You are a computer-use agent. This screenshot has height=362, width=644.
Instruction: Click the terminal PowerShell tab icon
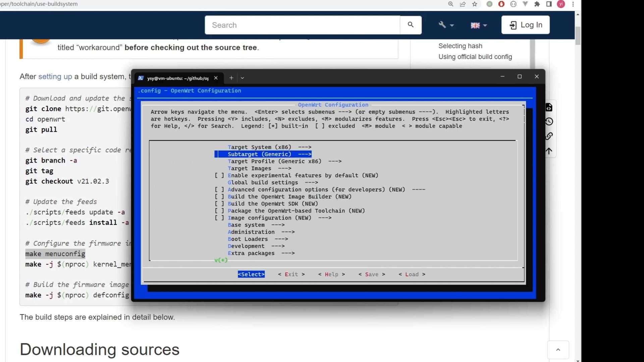(x=141, y=78)
